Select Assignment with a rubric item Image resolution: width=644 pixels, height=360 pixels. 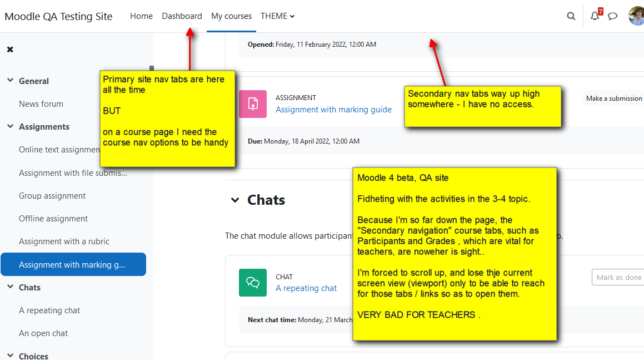click(64, 241)
